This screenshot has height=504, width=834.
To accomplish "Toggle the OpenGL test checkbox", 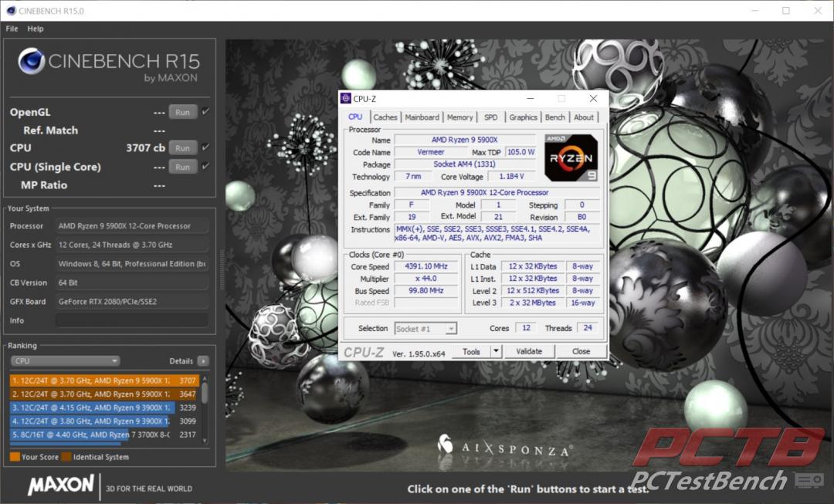I will [205, 112].
